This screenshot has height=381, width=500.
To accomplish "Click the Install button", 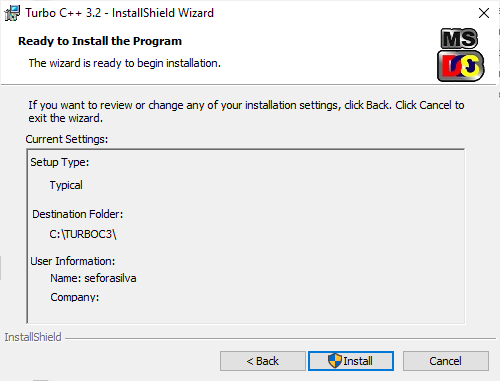I will tap(351, 361).
